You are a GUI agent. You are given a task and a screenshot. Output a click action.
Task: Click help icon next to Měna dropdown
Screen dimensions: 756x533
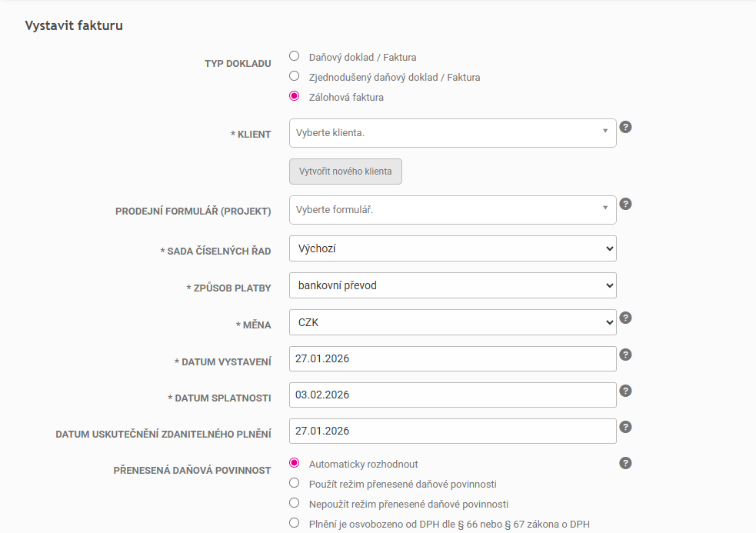626,318
